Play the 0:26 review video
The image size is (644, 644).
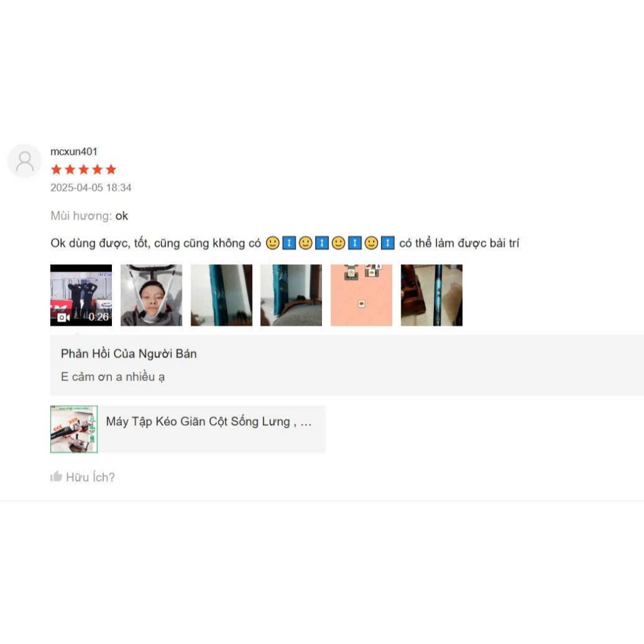coord(81,296)
